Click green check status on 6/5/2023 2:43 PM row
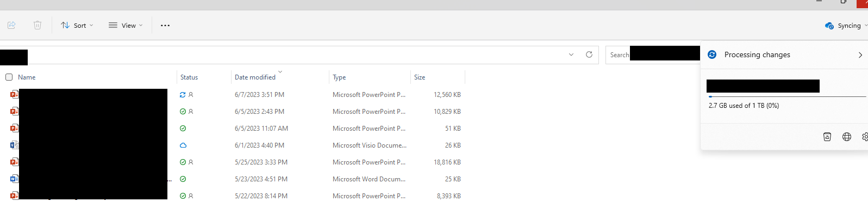This screenshot has height=201, width=868. pos(183,112)
